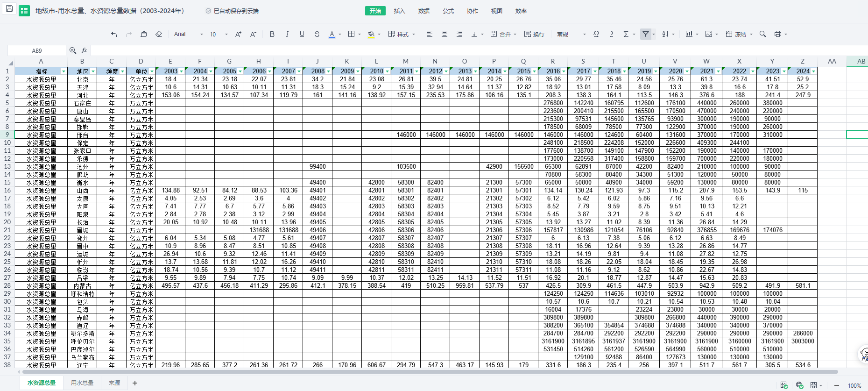Set vertical alignment
This screenshot has width=868, height=391.
(x=474, y=34)
